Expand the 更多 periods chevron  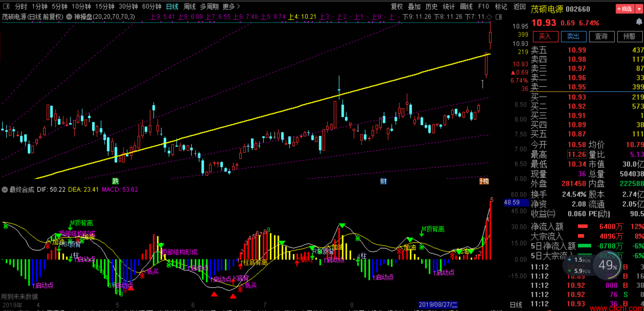tap(238, 6)
